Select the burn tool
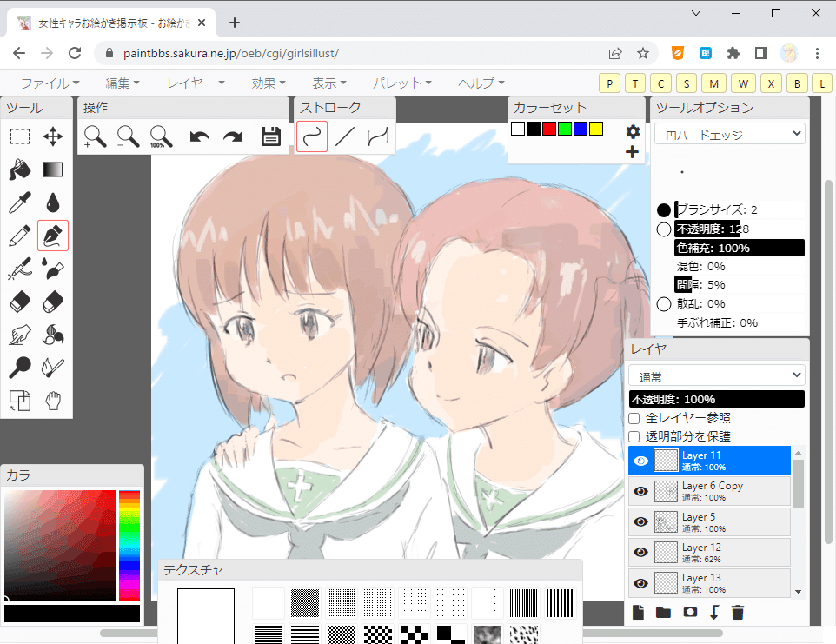836x644 pixels. (x=53, y=368)
